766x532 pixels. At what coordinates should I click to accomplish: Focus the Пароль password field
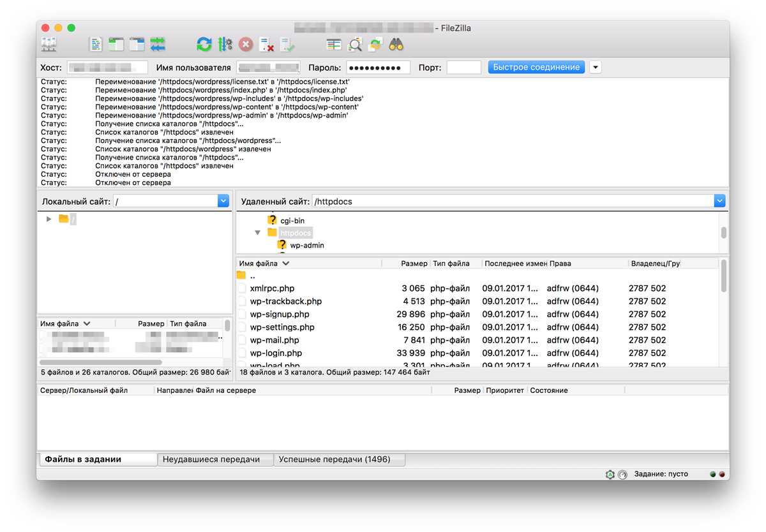pyautogui.click(x=379, y=68)
